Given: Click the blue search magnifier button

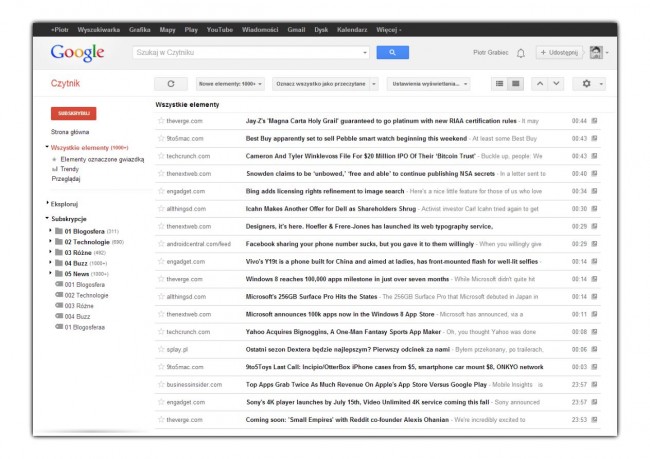Looking at the screenshot, I should [x=392, y=53].
